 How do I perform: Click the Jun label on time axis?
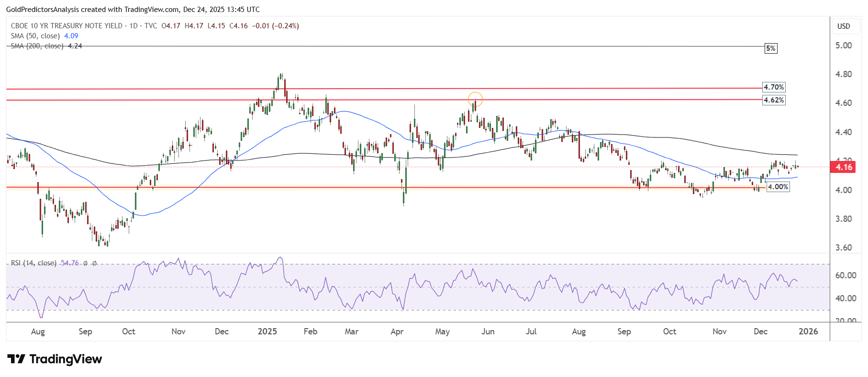488,331
